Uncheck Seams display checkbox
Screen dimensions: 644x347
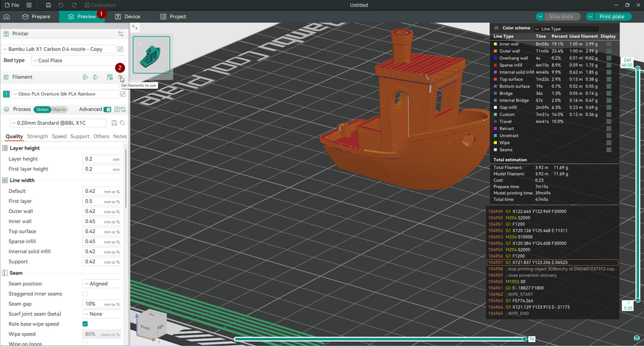click(609, 150)
